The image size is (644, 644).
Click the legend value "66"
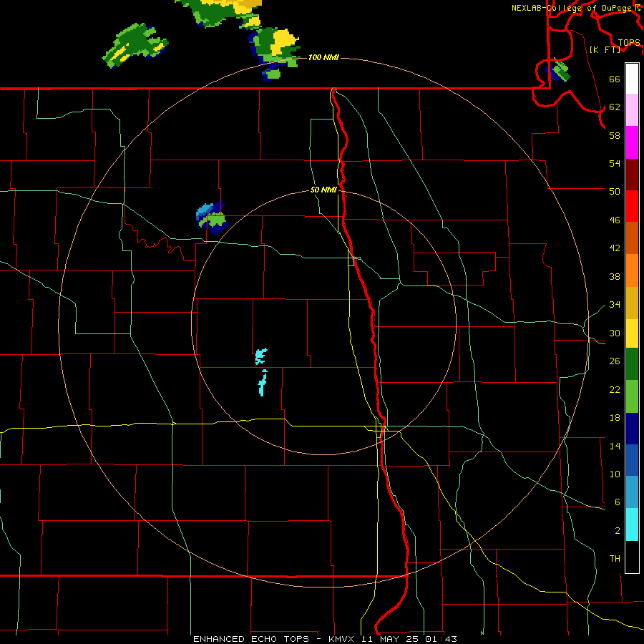coord(615,79)
